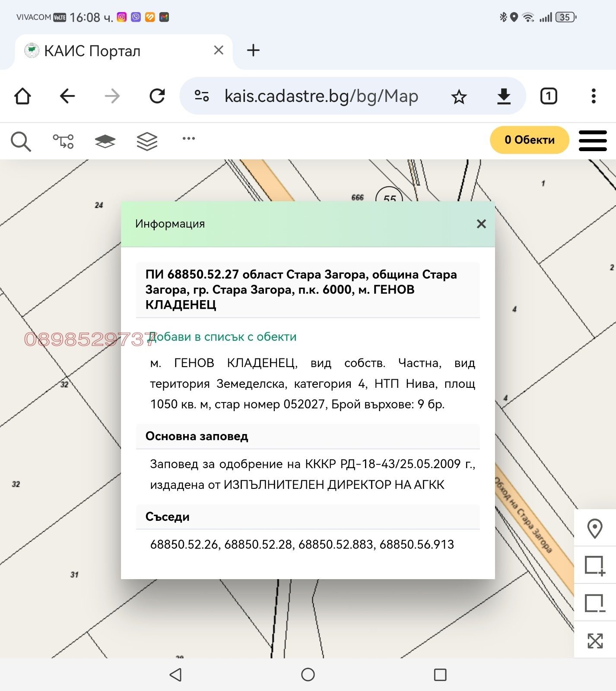Open the map search tool
The width and height of the screenshot is (616, 691).
coord(21,141)
